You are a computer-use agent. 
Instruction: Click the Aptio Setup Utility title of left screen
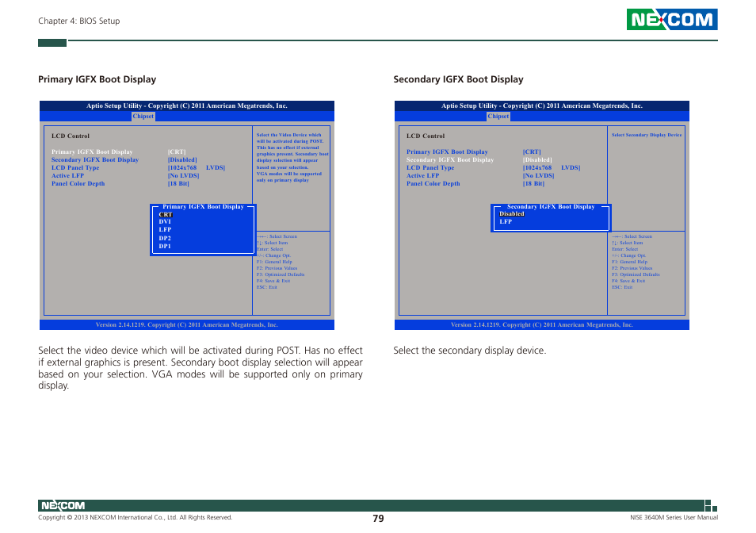[x=186, y=105]
